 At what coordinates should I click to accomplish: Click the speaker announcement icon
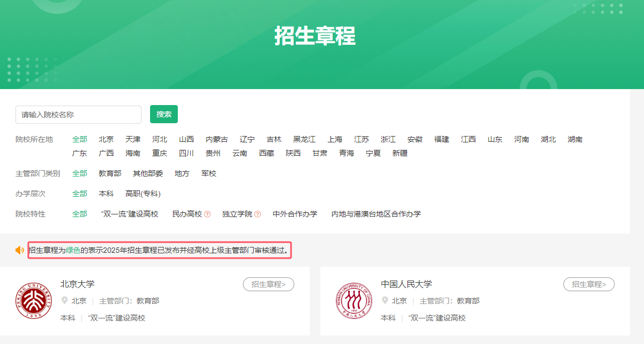[20, 250]
